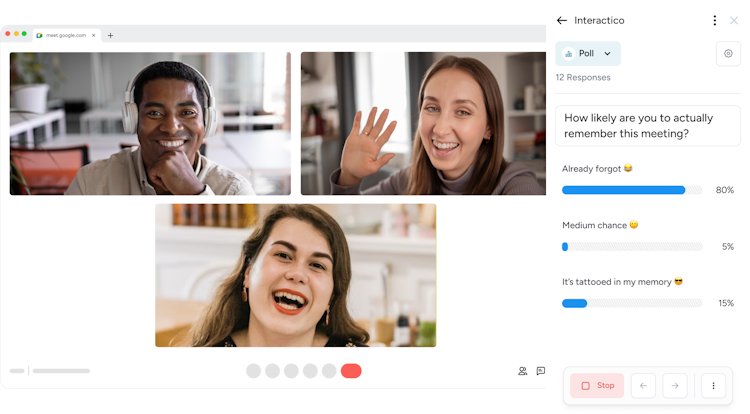The height and width of the screenshot is (414, 750).
Task: Go to next poll with right arrow
Action: [675, 385]
